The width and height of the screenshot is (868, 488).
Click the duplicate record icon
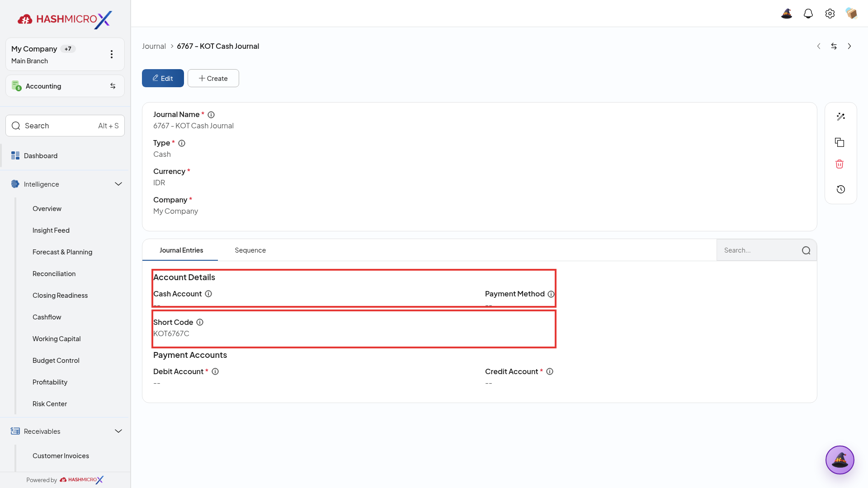tap(840, 142)
